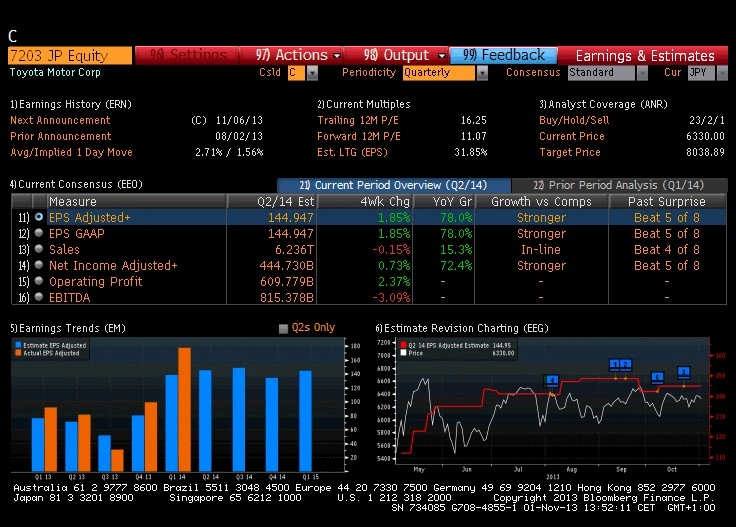Click the Csld field showing C

(296, 73)
